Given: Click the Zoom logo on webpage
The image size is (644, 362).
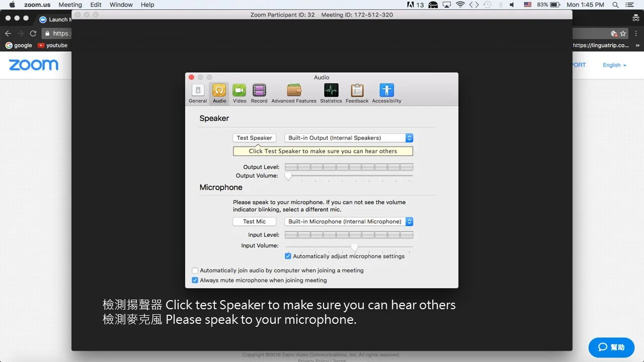Looking at the screenshot, I should tap(34, 65).
